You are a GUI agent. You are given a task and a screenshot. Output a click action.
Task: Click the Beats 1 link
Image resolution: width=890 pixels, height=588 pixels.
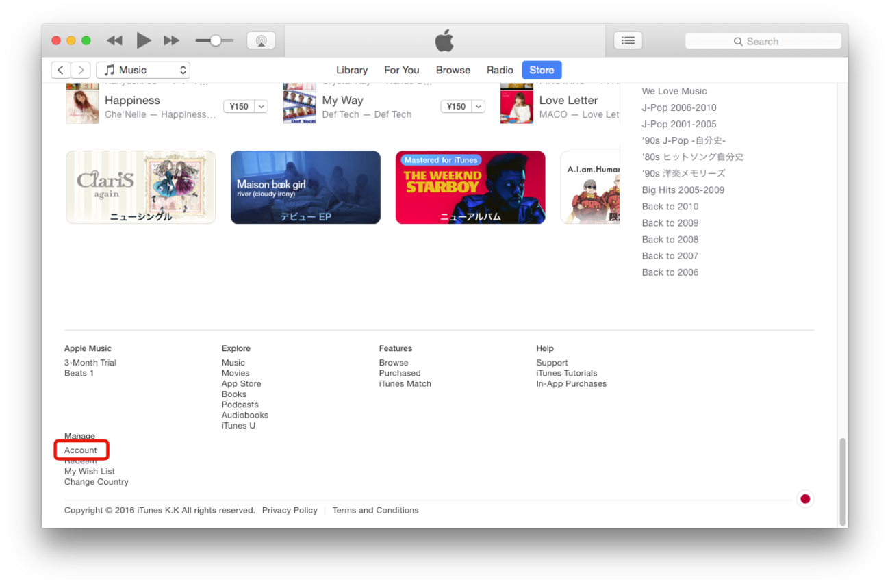[79, 373]
